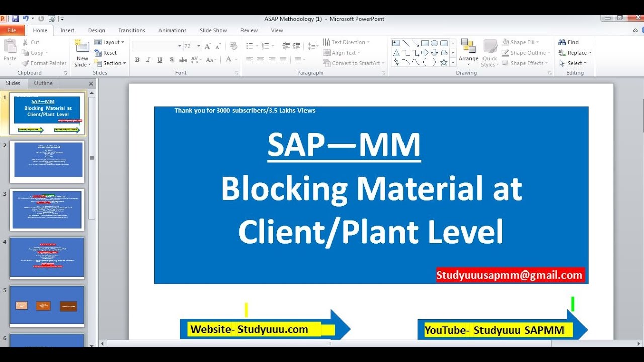Open the Change Case dropdown

point(211,60)
